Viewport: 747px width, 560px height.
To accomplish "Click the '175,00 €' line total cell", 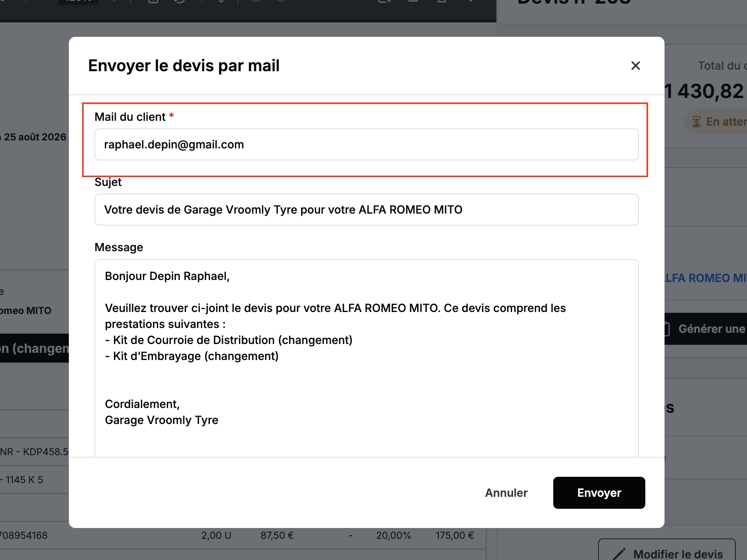I will click(455, 535).
